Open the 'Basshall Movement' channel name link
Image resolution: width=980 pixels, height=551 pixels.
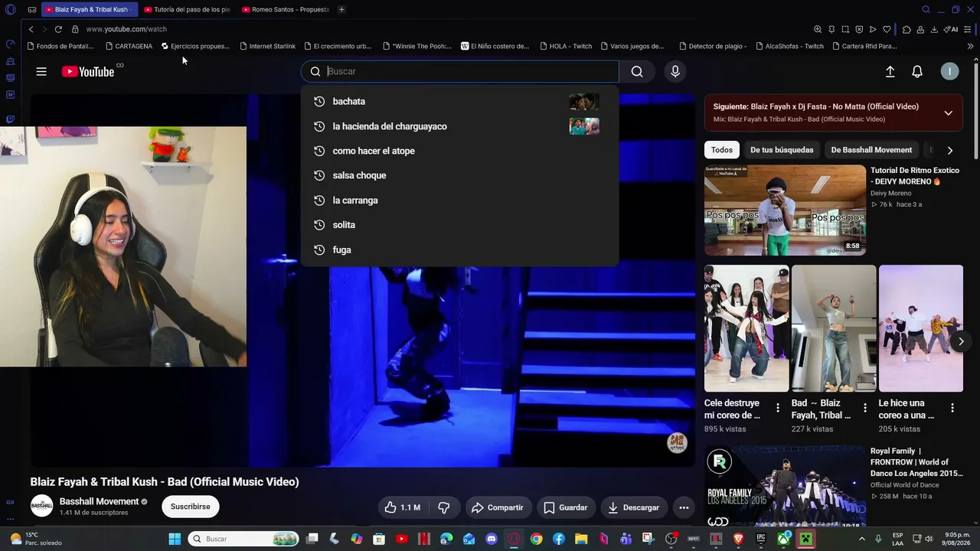[x=99, y=501]
